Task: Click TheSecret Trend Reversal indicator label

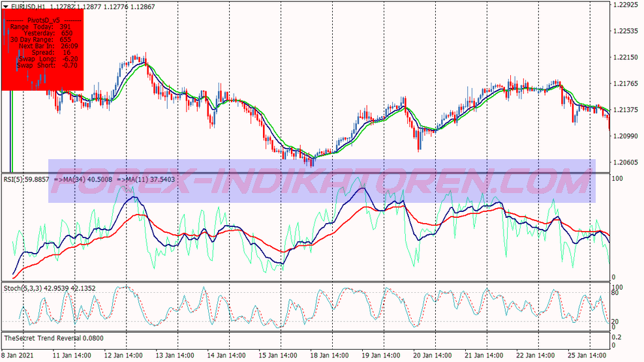Action: [x=54, y=339]
